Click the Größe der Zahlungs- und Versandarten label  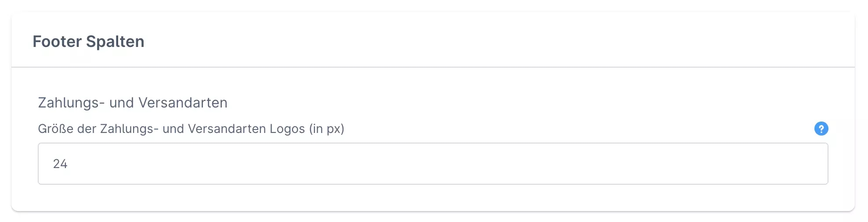pos(191,129)
